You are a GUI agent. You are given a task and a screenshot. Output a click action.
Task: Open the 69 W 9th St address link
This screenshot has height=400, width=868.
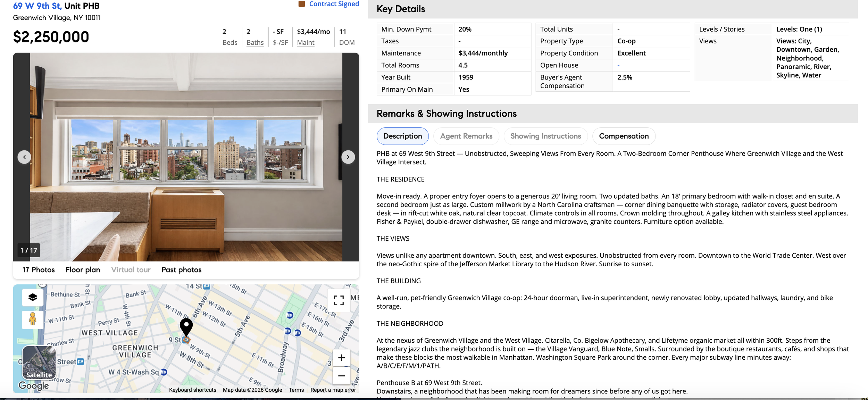[37, 6]
